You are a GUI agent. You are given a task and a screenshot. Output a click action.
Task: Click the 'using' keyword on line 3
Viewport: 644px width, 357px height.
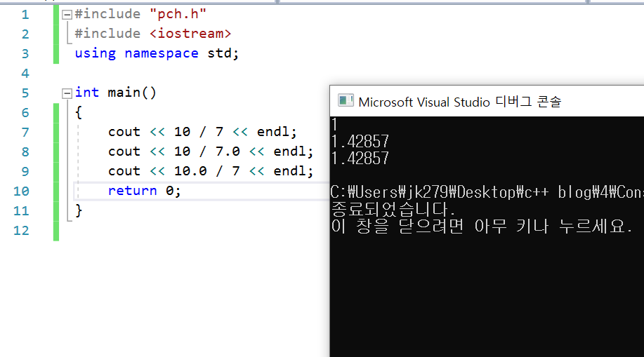[96, 54]
